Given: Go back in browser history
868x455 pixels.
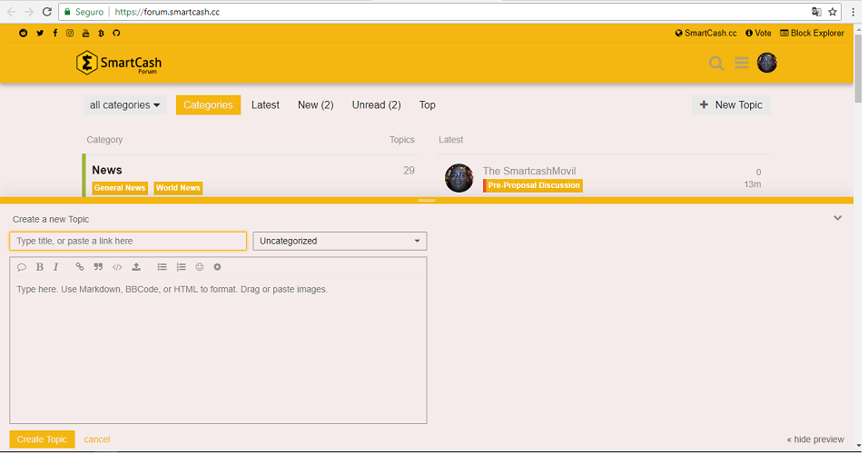Looking at the screenshot, I should tap(11, 12).
